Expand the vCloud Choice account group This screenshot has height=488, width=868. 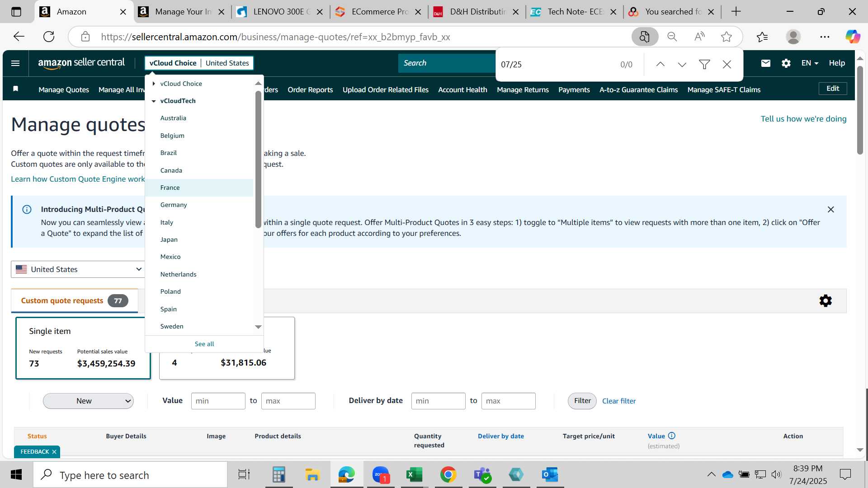coord(154,84)
